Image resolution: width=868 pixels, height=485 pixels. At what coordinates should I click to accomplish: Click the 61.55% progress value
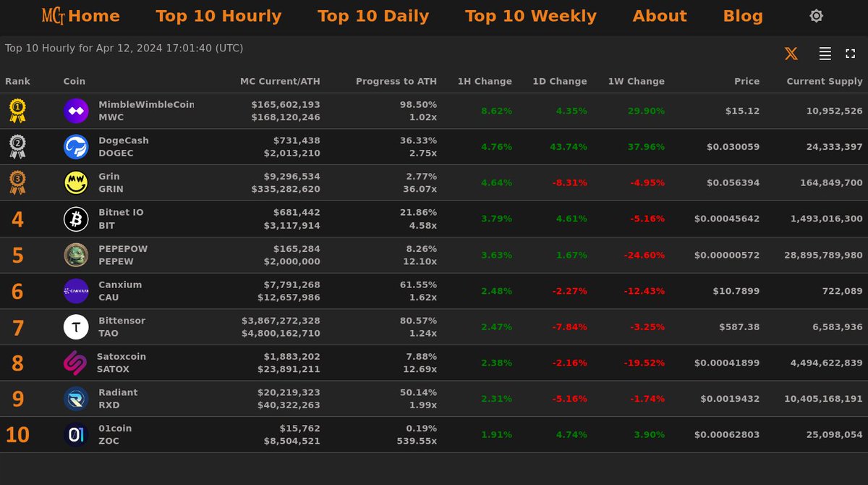coord(418,285)
